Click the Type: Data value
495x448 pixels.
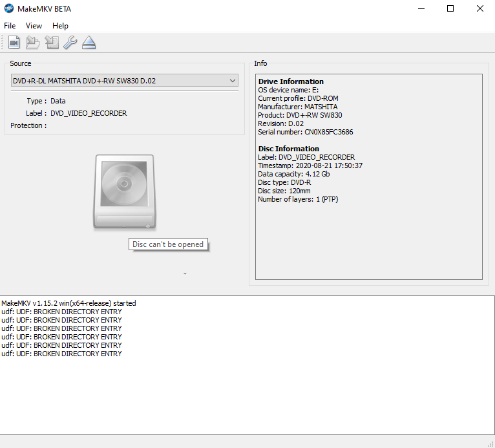58,101
